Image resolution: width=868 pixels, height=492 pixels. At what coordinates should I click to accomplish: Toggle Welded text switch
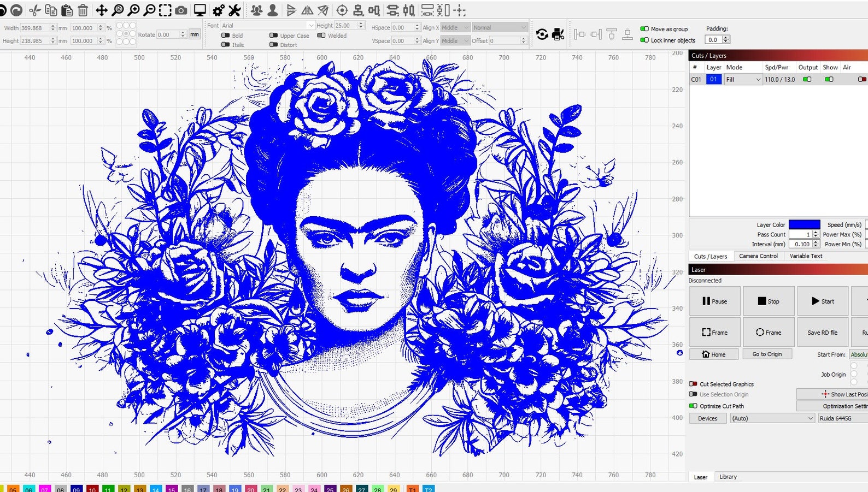[x=321, y=35]
